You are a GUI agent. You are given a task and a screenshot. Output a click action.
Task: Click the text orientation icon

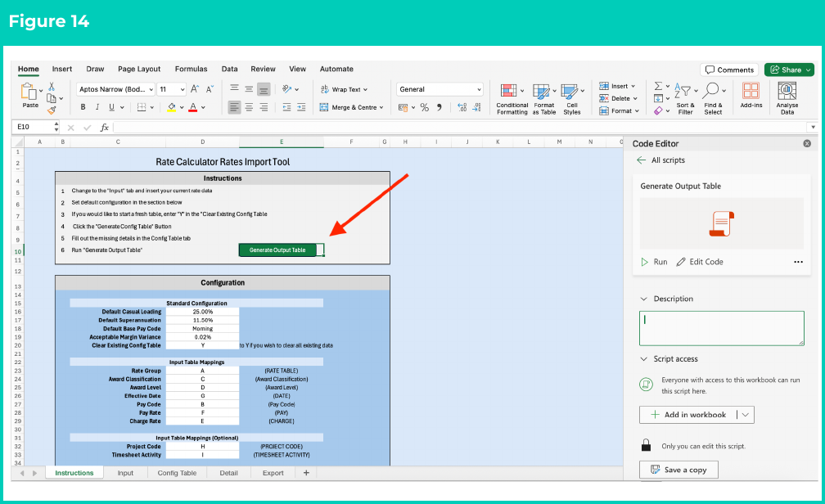click(x=286, y=89)
